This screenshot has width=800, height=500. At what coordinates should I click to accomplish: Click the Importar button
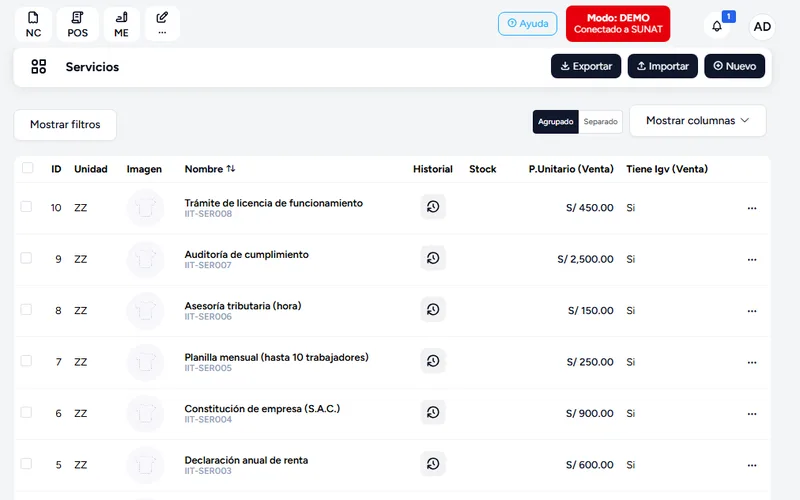(662, 66)
